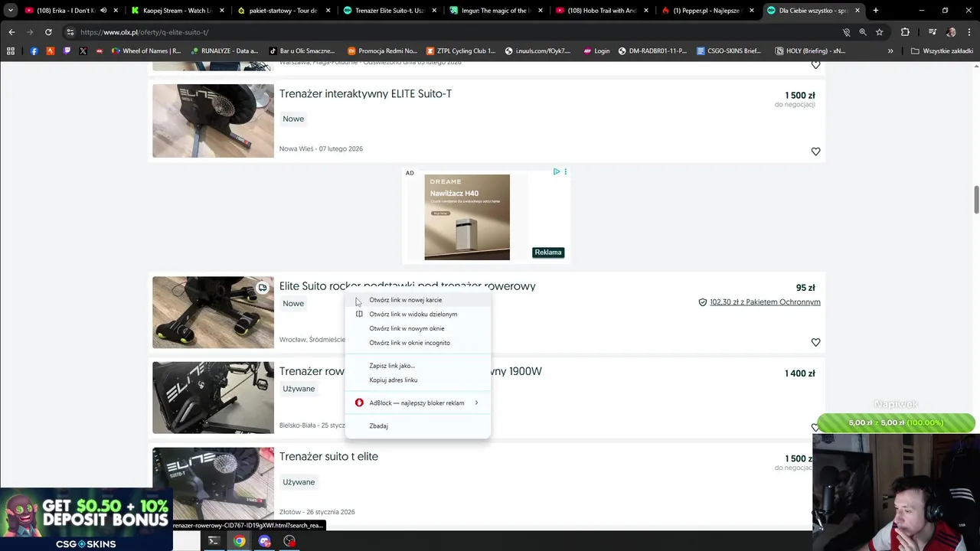980x551 pixels.
Task: Open the Chrome profile avatar
Action: [951, 32]
